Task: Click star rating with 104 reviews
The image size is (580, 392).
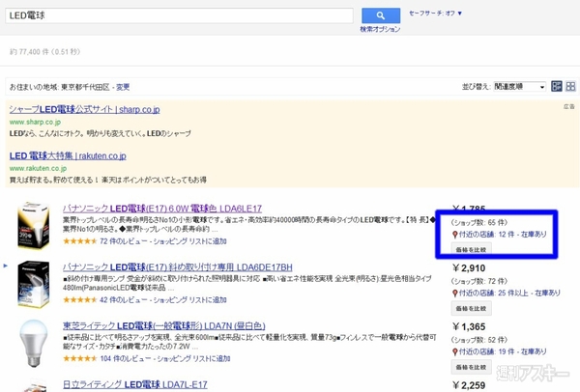Action: (79, 358)
